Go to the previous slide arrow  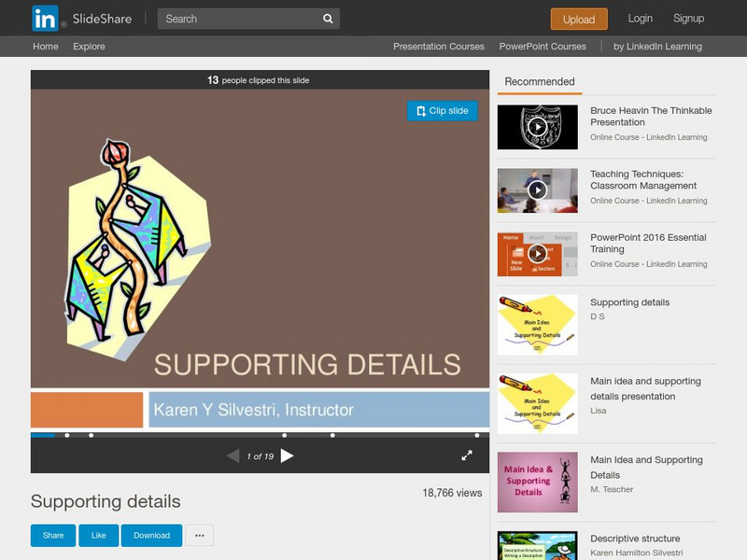233,455
